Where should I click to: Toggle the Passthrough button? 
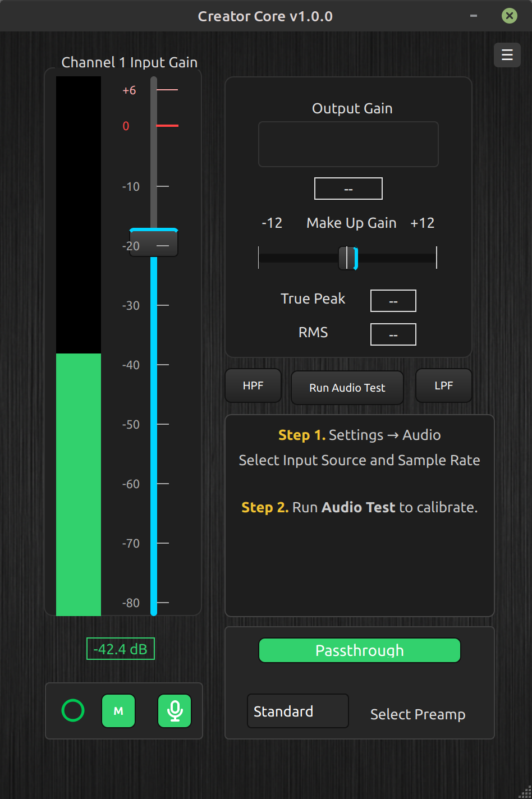click(360, 650)
